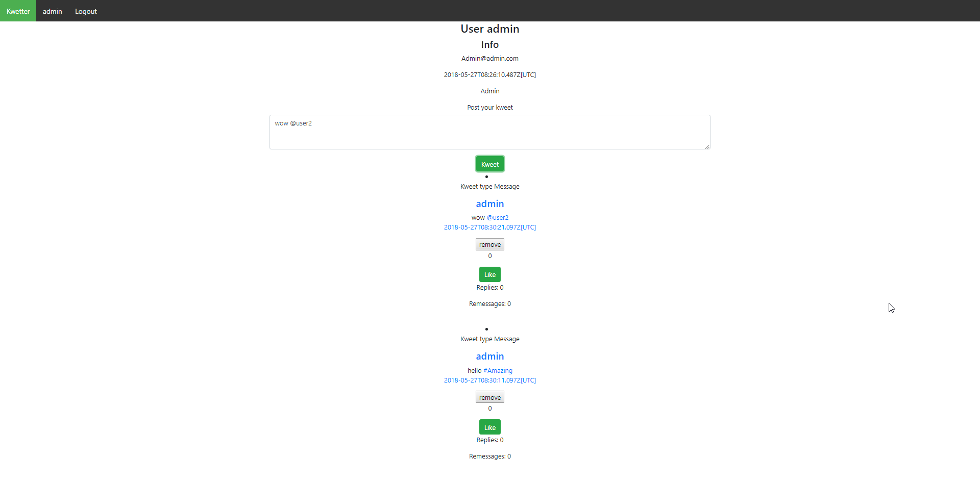Open the 08:30:11 kweet timestamp link
This screenshot has height=484, width=980.
[489, 380]
